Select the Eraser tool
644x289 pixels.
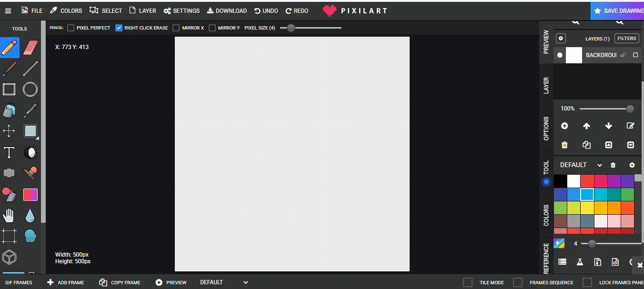click(x=30, y=48)
